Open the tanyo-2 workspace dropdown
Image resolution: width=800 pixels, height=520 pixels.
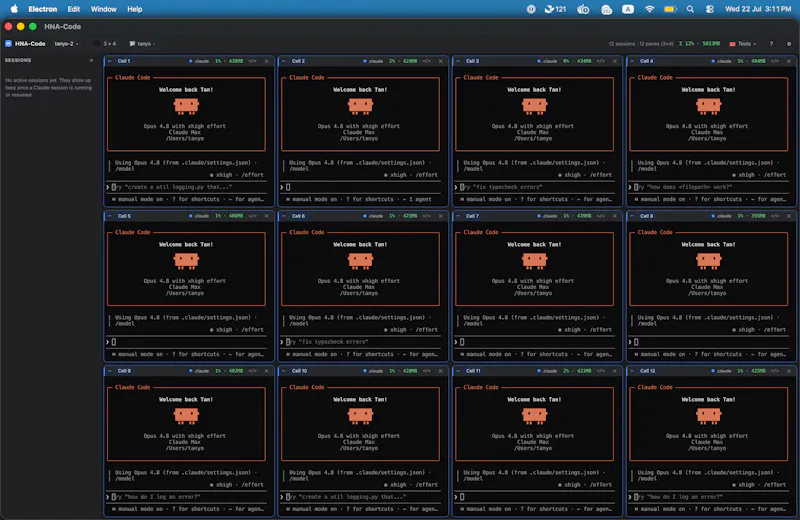pos(66,44)
